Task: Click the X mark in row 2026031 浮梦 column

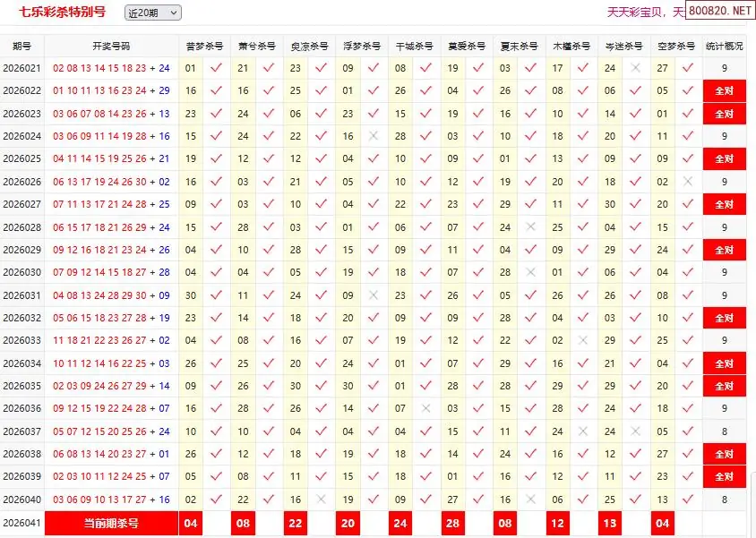Action: pos(374,295)
